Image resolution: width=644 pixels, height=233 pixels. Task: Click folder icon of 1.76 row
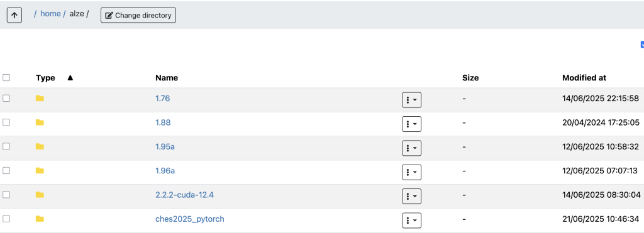tap(40, 99)
